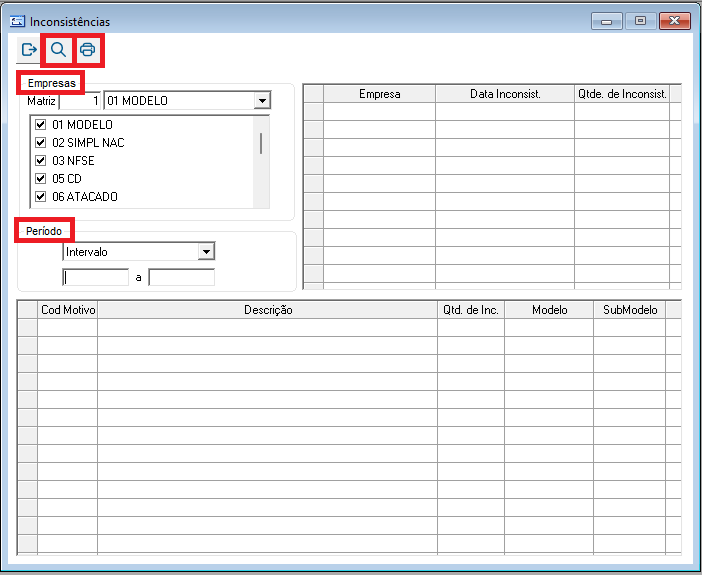The image size is (702, 575).
Task: Select the 06 ATACADO list entry text
Action: click(x=85, y=197)
